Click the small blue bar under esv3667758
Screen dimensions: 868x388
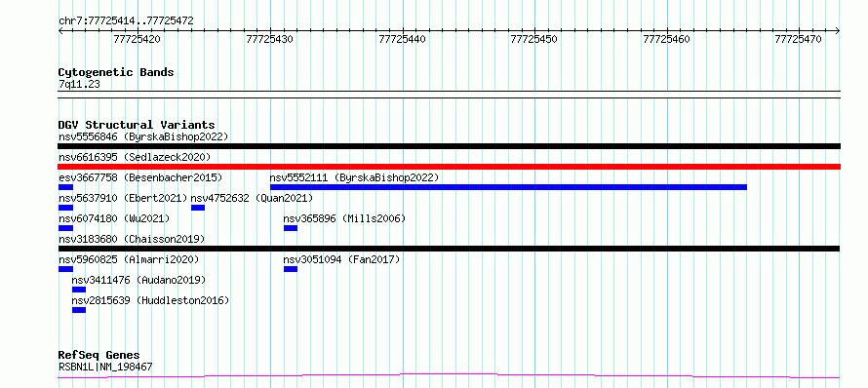[65, 187]
